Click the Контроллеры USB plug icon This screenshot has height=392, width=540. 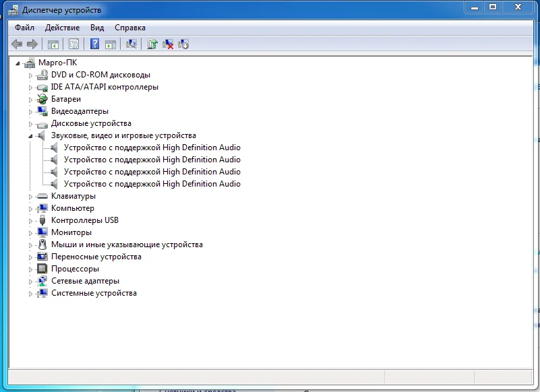[x=42, y=220]
